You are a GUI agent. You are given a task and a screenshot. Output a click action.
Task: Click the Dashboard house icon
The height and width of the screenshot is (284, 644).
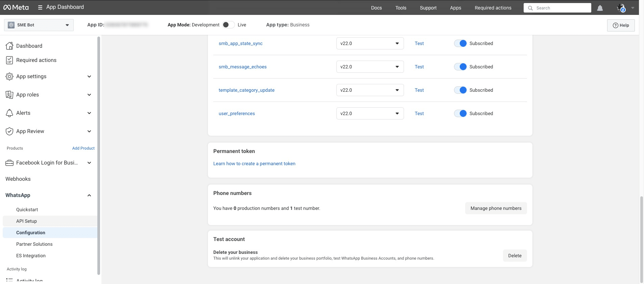click(9, 46)
